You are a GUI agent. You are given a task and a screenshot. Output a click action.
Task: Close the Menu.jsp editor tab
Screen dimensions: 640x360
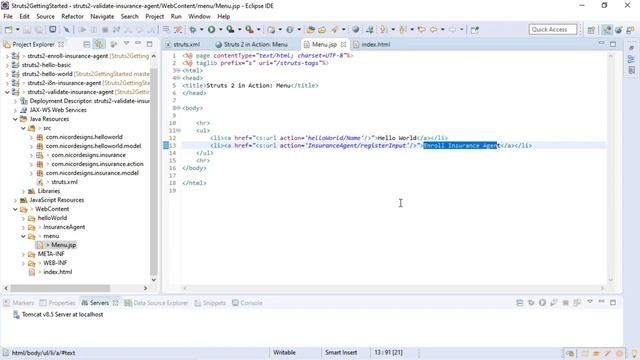[x=344, y=44]
